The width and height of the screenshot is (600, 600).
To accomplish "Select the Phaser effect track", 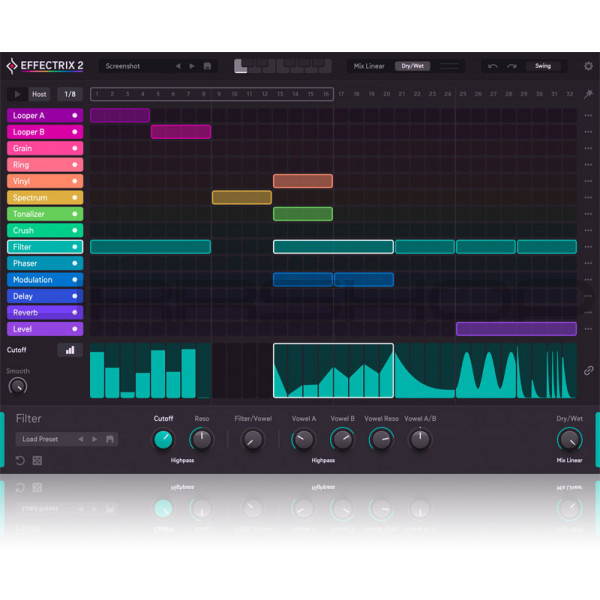I will point(38,264).
